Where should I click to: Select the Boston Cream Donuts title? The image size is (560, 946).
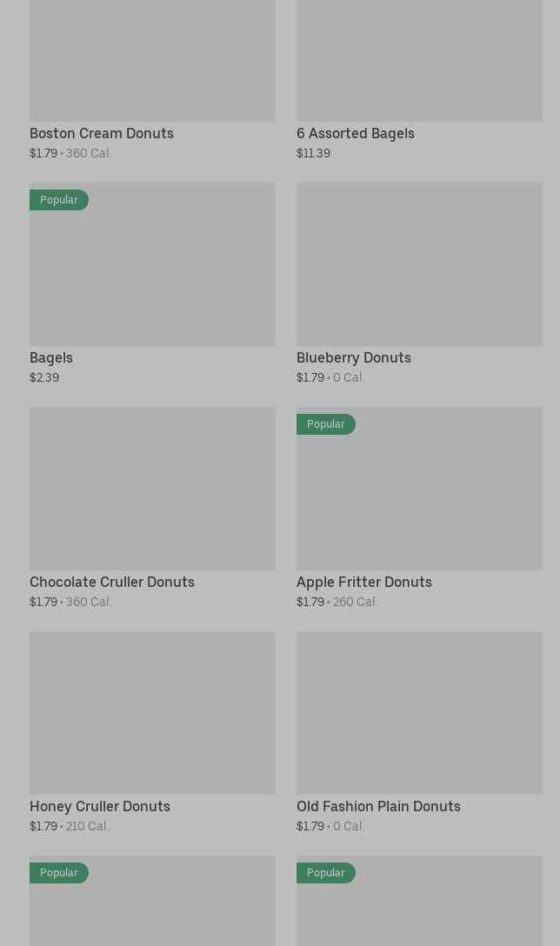point(102,133)
